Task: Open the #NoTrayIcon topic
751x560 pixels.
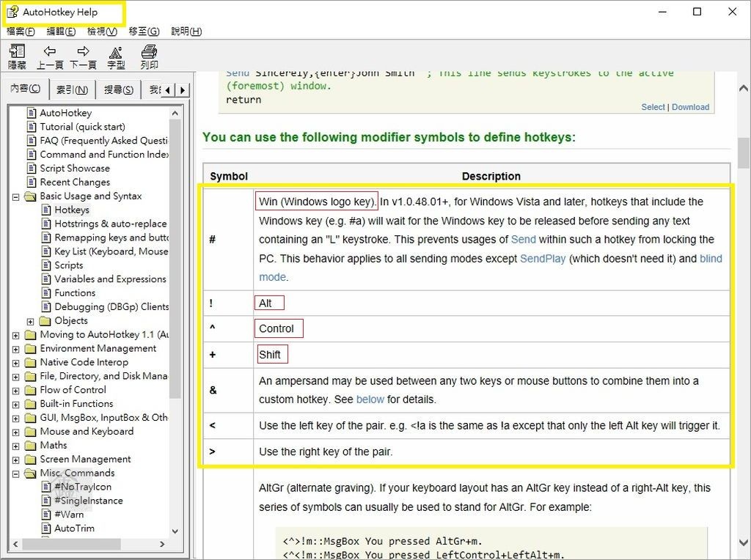Action: click(83, 487)
